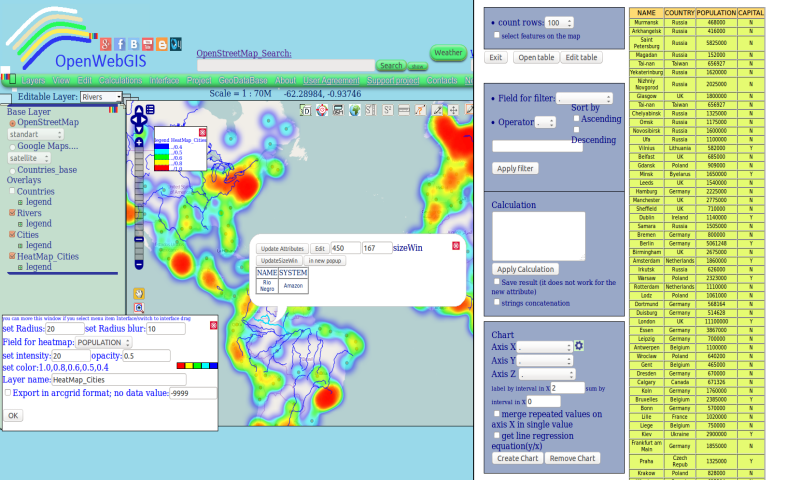Close the heatmap settings window
The height and width of the screenshot is (480, 800).
214,325
